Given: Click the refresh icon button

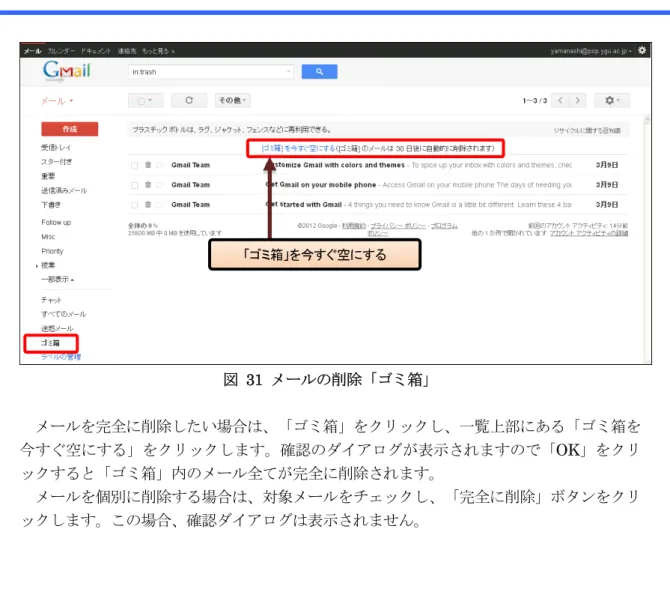Looking at the screenshot, I should tap(189, 100).
